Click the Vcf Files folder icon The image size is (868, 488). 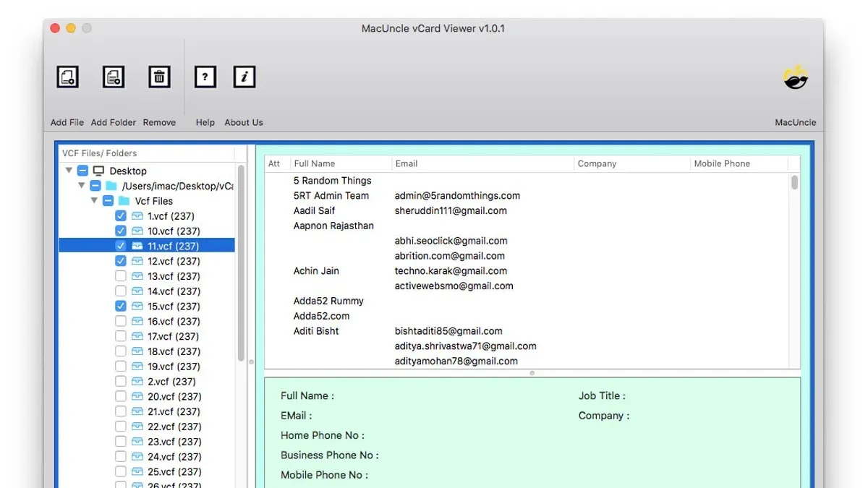click(x=124, y=201)
